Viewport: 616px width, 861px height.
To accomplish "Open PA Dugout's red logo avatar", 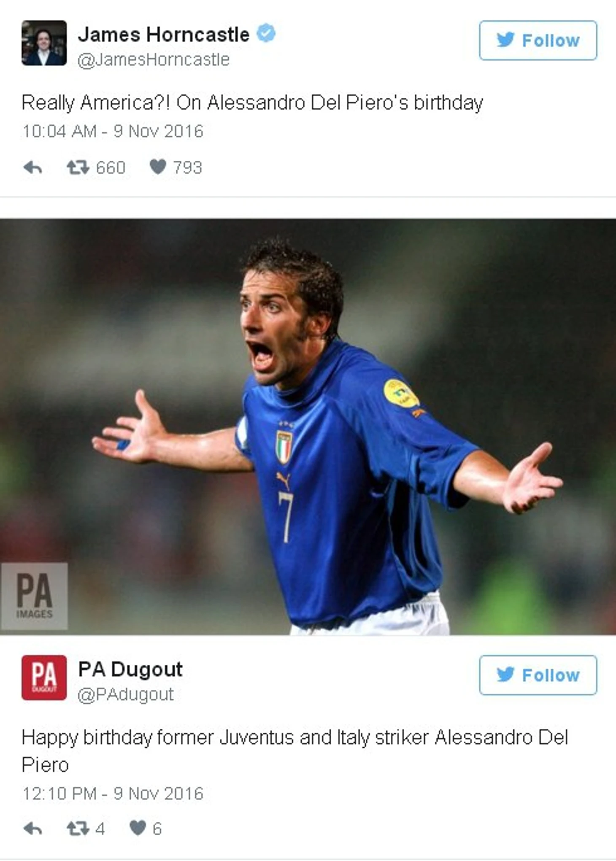I will click(44, 677).
